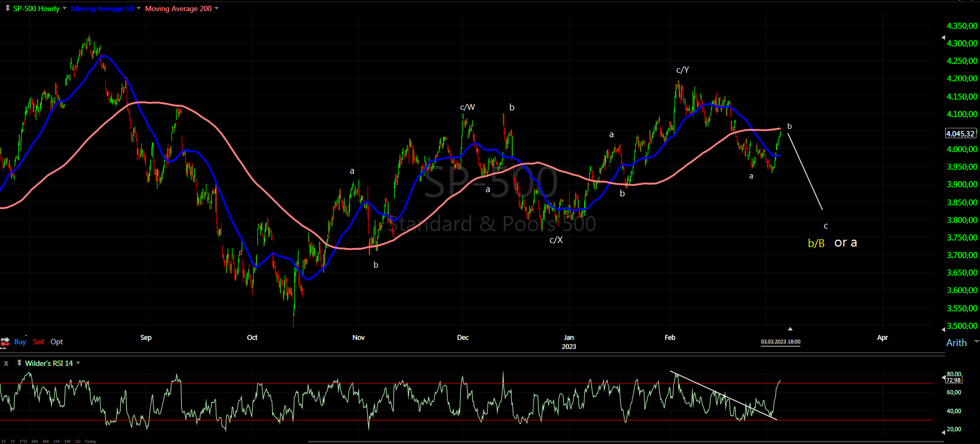Click the small triangle marker above the date label

[x=790, y=329]
